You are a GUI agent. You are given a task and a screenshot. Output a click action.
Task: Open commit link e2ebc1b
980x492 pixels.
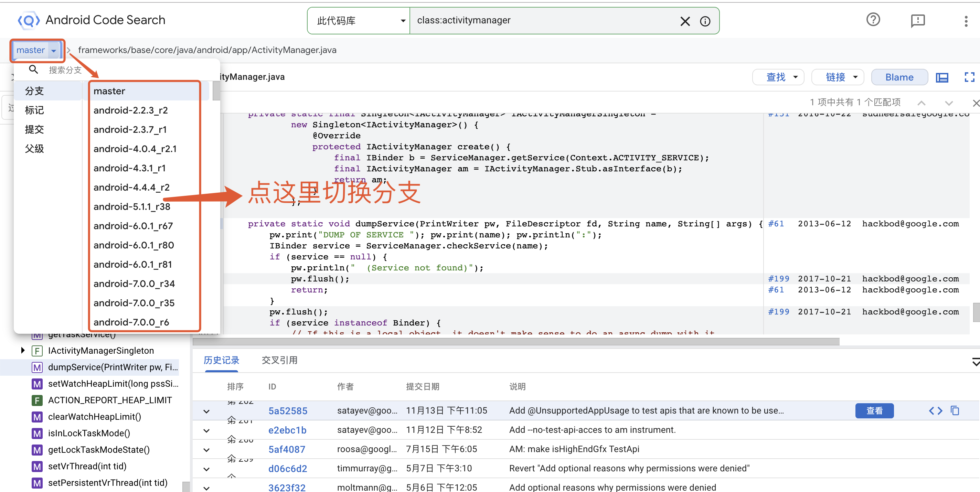(287, 430)
